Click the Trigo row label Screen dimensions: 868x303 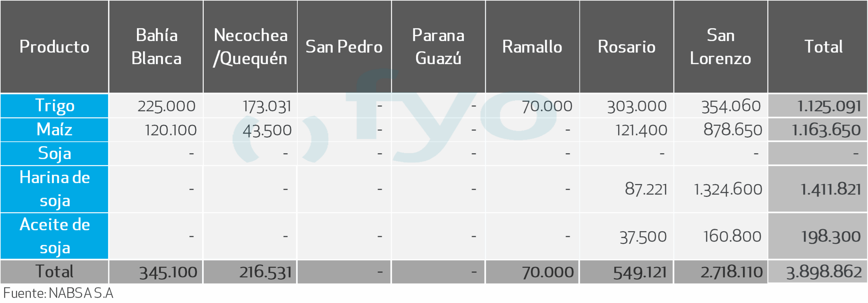54,106
